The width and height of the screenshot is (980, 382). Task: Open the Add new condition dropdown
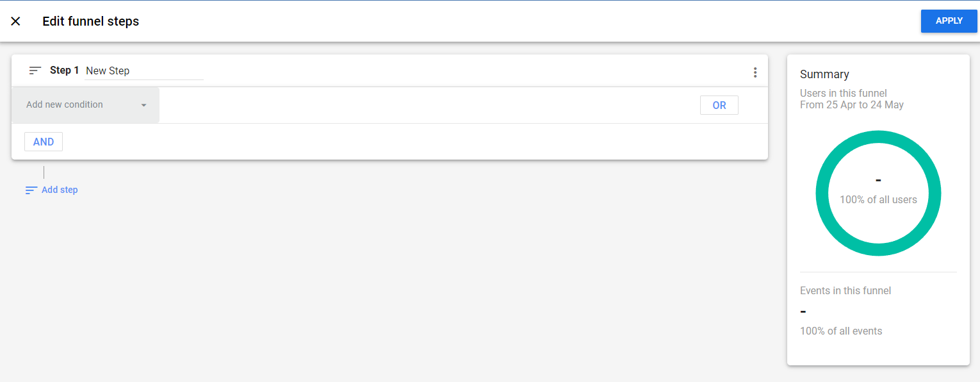[77, 105]
